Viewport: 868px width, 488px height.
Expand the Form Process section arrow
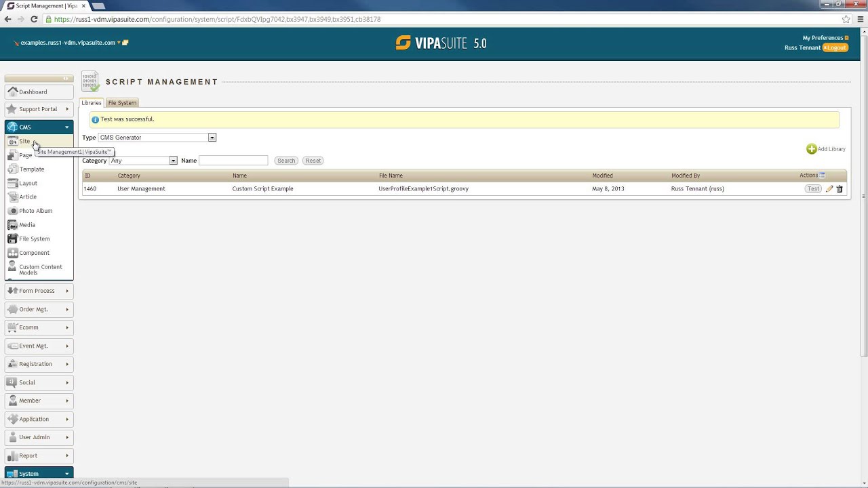click(66, 291)
